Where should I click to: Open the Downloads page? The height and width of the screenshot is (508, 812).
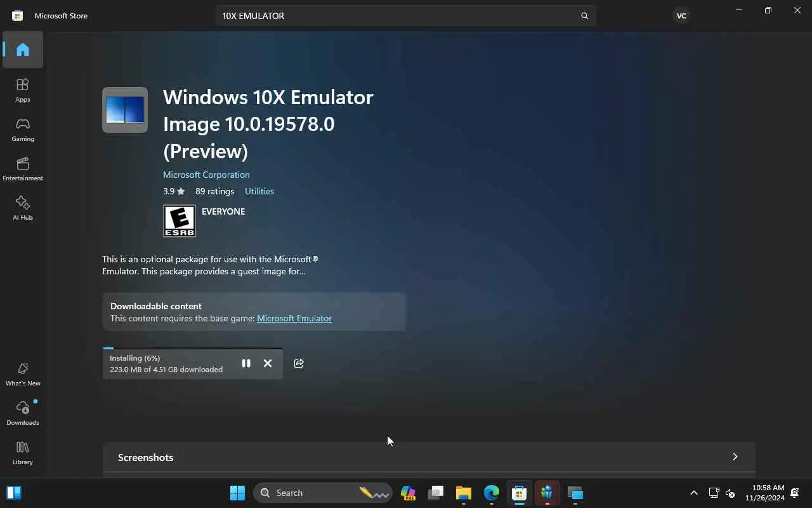[x=23, y=413]
